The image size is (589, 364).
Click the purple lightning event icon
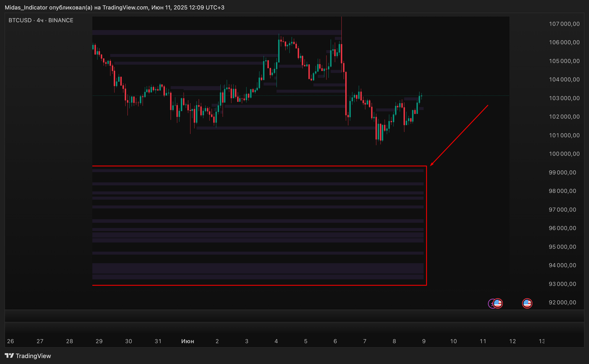491,304
